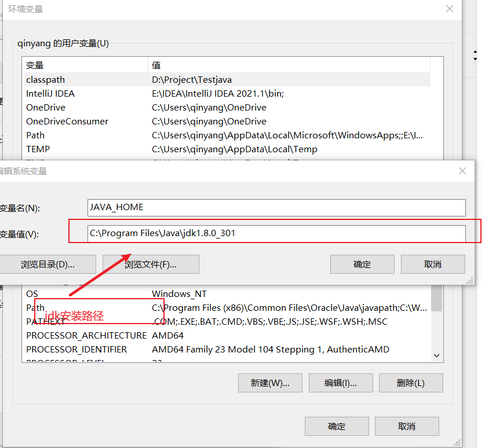Select the PROCESSOR_ARCHITECTURE system variable

(86, 335)
